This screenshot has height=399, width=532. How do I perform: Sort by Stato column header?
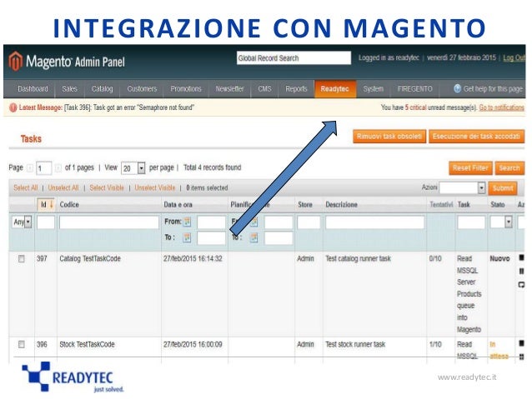coord(497,204)
